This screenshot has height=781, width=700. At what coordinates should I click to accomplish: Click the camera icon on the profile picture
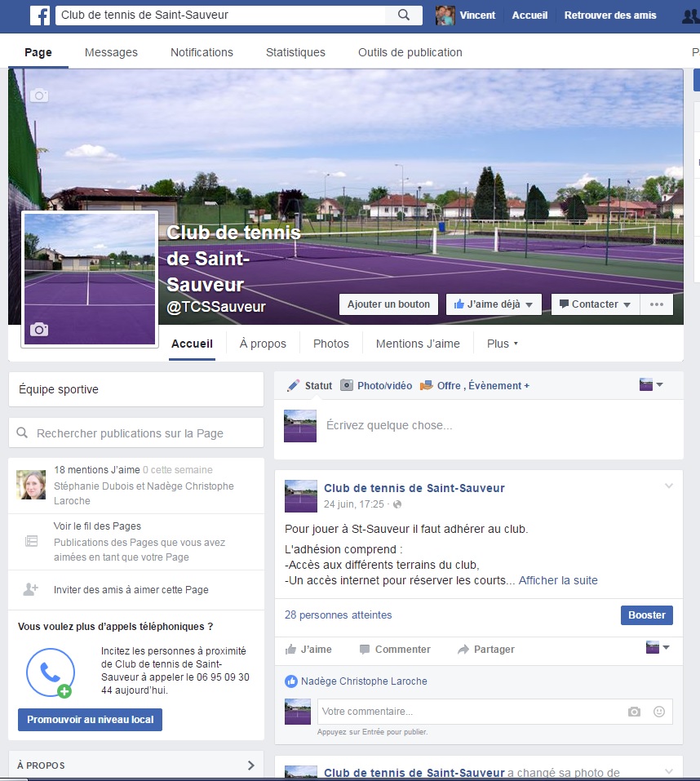(39, 329)
